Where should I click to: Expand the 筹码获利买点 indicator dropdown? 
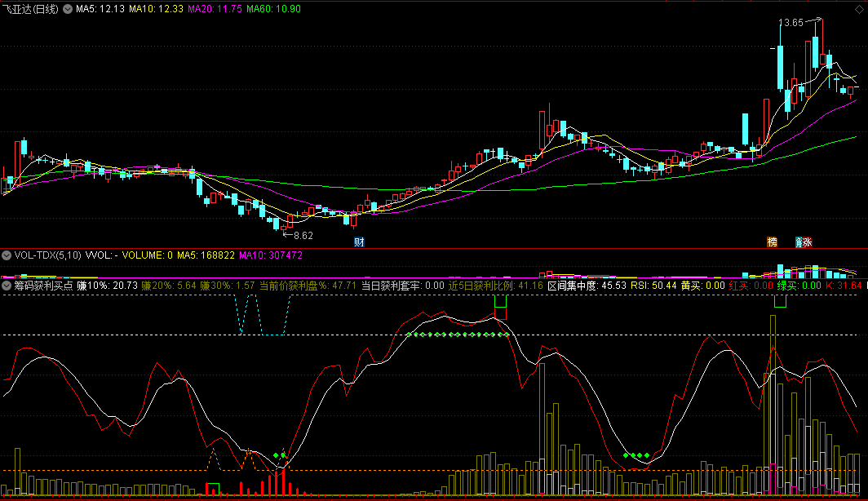click(x=7, y=286)
